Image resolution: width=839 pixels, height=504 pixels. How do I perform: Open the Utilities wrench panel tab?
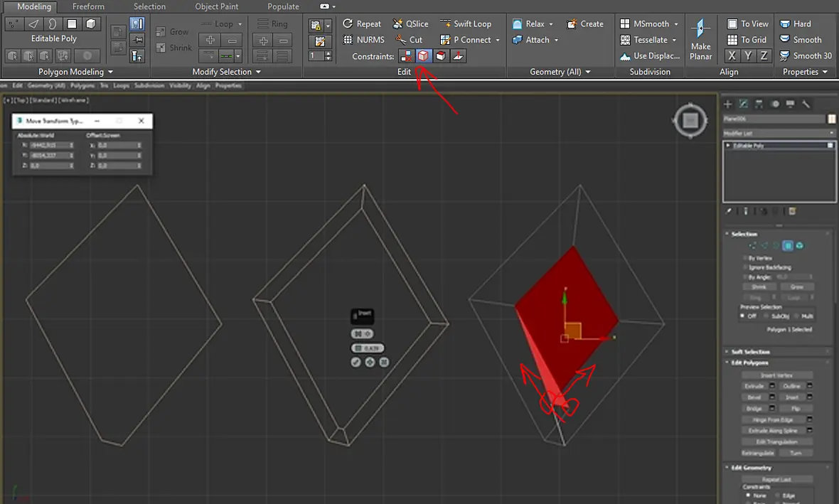point(806,104)
